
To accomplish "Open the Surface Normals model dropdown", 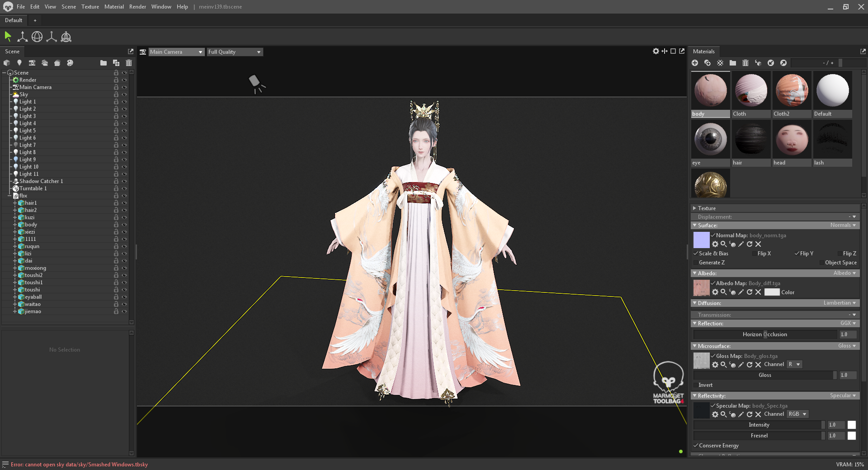I will pos(843,225).
